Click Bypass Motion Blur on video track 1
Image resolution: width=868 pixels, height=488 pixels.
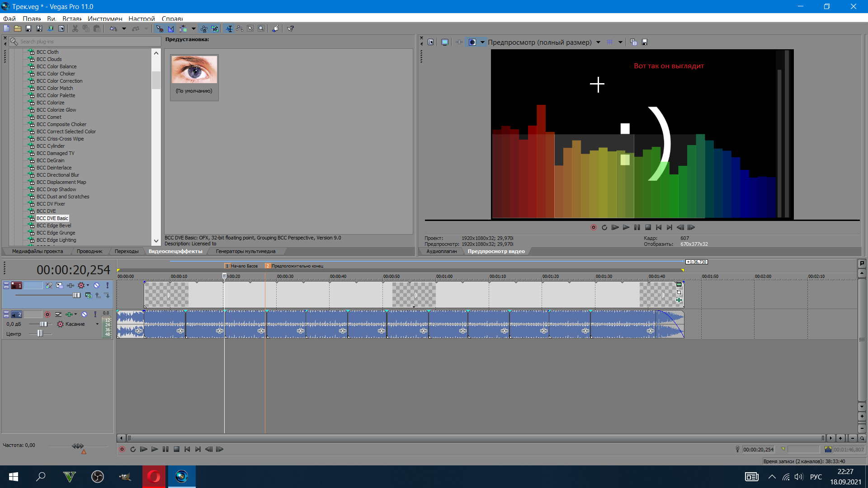point(49,286)
